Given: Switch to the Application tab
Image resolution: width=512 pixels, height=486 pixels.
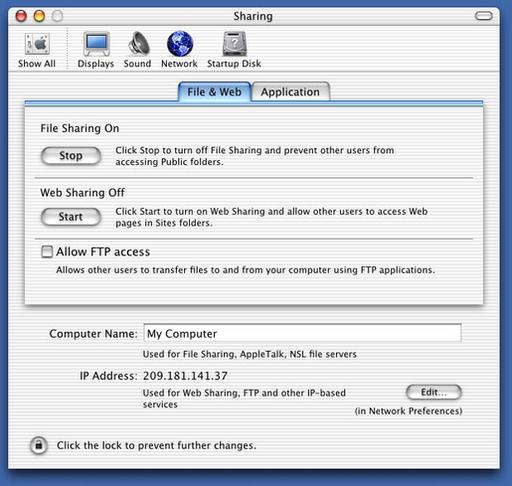Looking at the screenshot, I should (x=291, y=92).
